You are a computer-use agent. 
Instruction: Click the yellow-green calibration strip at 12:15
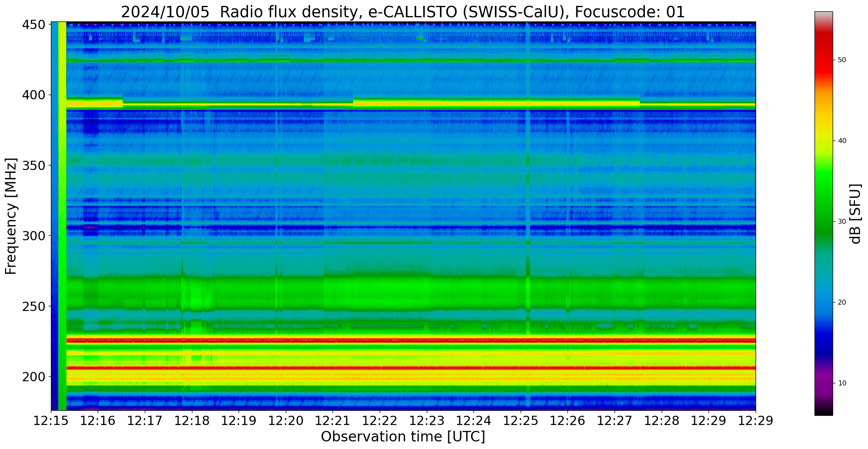(62, 216)
